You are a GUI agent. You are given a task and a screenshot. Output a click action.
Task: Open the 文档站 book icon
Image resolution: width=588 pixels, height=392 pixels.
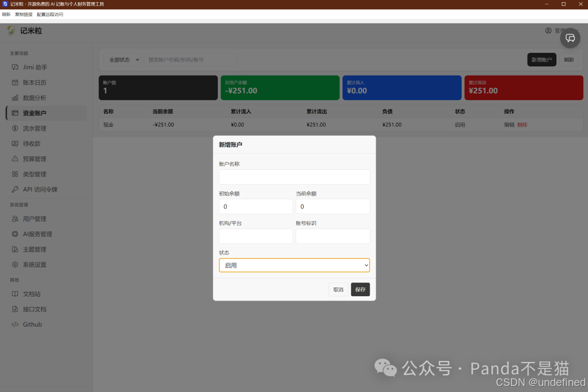[x=15, y=293]
